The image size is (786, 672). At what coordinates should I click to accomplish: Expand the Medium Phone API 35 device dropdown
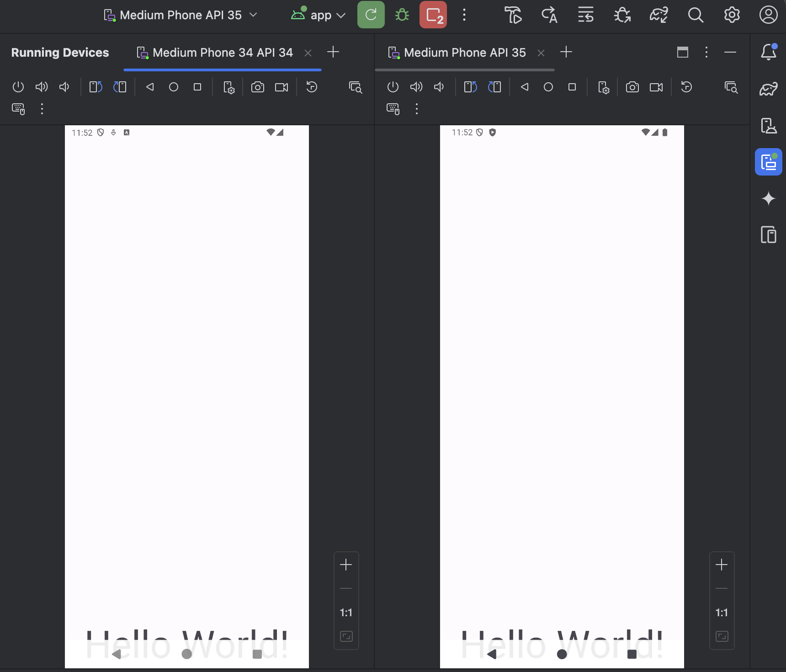tap(181, 15)
